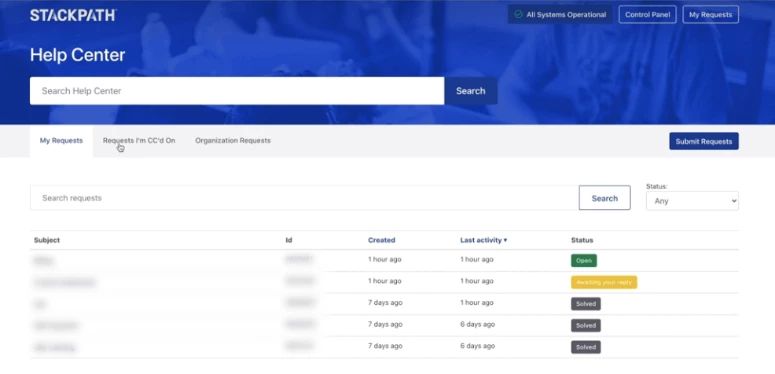
Task: Go to My Requests in header
Action: click(x=710, y=14)
